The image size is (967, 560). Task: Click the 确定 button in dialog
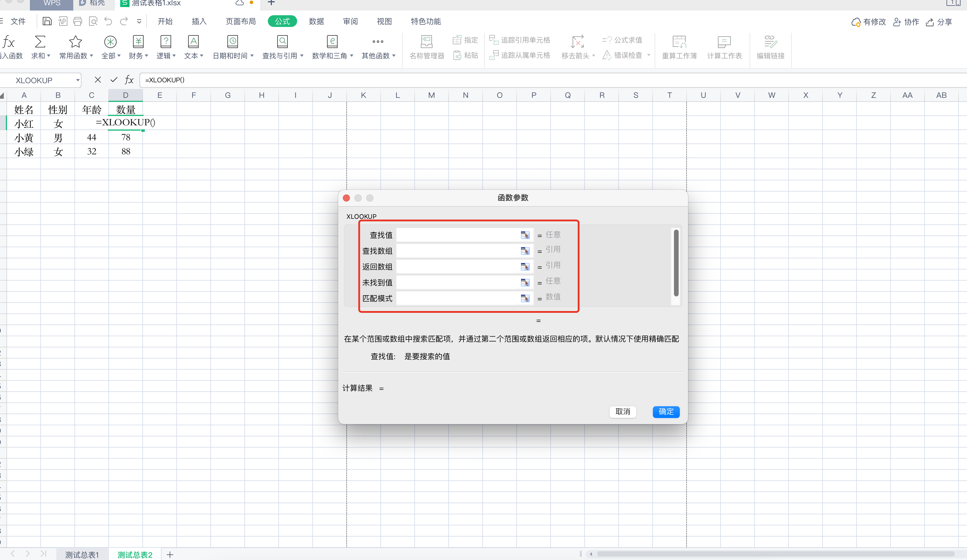(666, 412)
